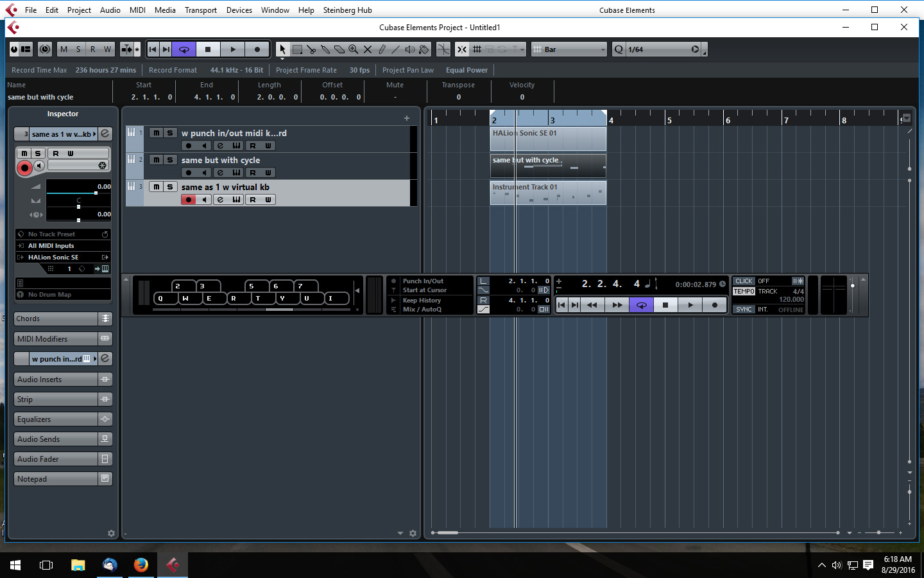Mute track 'w punch in/out midi k...rd'
This screenshot has width=924, height=578.
pyautogui.click(x=156, y=133)
